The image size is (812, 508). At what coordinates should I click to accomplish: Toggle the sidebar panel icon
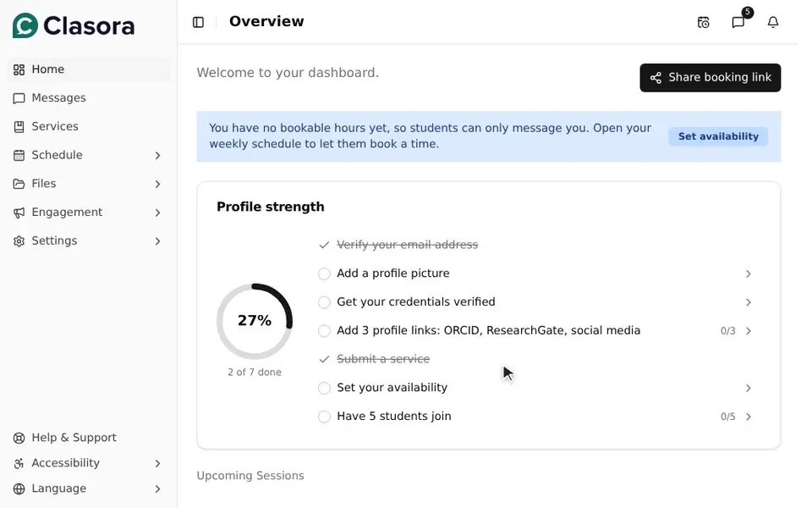198,22
